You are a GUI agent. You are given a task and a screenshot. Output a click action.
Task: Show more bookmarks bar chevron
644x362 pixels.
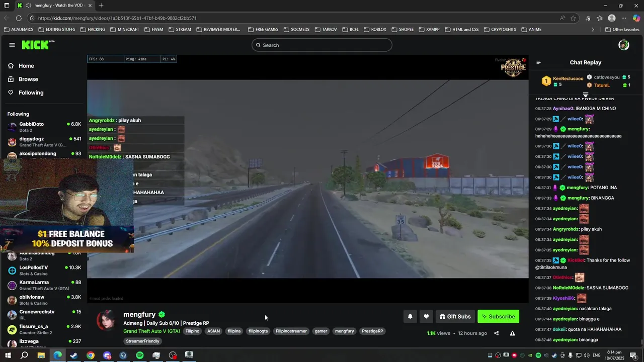pyautogui.click(x=593, y=30)
